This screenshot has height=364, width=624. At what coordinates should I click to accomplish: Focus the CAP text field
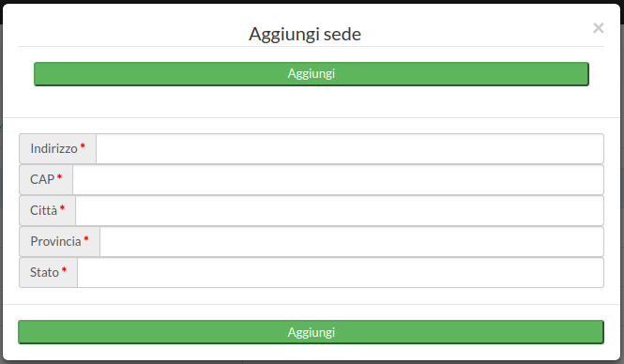pos(338,180)
